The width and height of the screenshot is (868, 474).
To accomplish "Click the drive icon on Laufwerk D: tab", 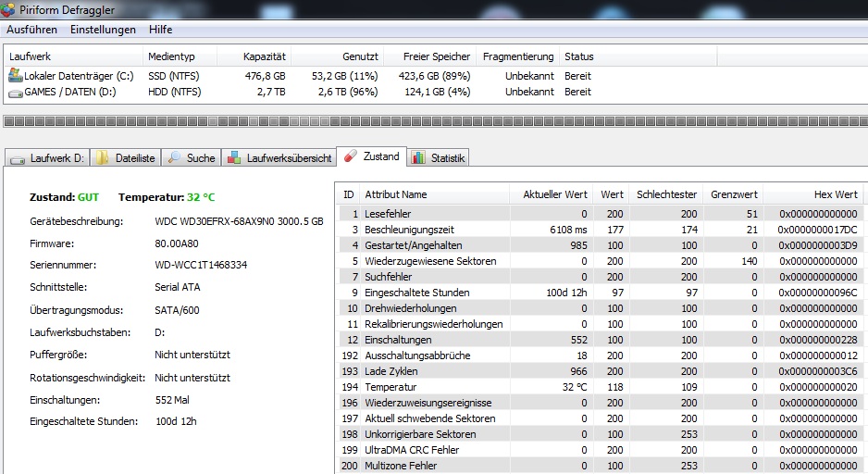I will 18,159.
